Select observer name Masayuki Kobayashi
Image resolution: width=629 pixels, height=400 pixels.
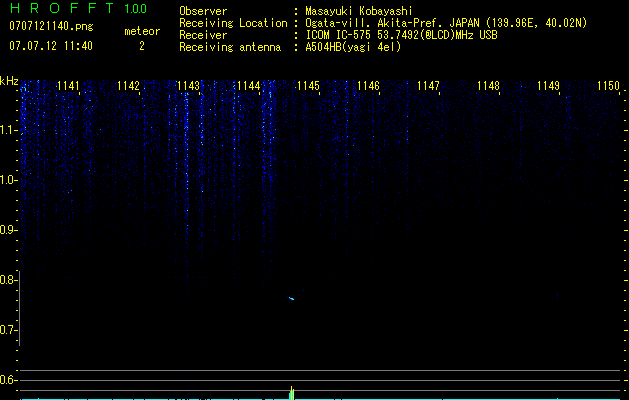click(x=359, y=11)
